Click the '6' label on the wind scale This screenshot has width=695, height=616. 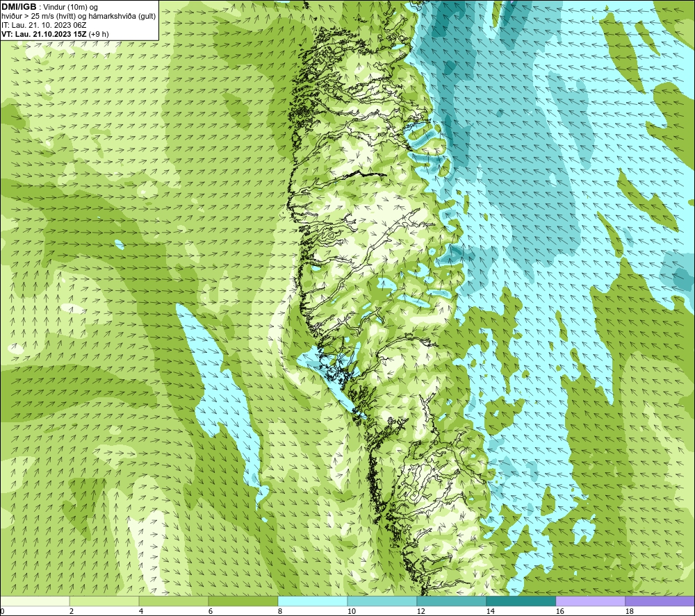211,612
